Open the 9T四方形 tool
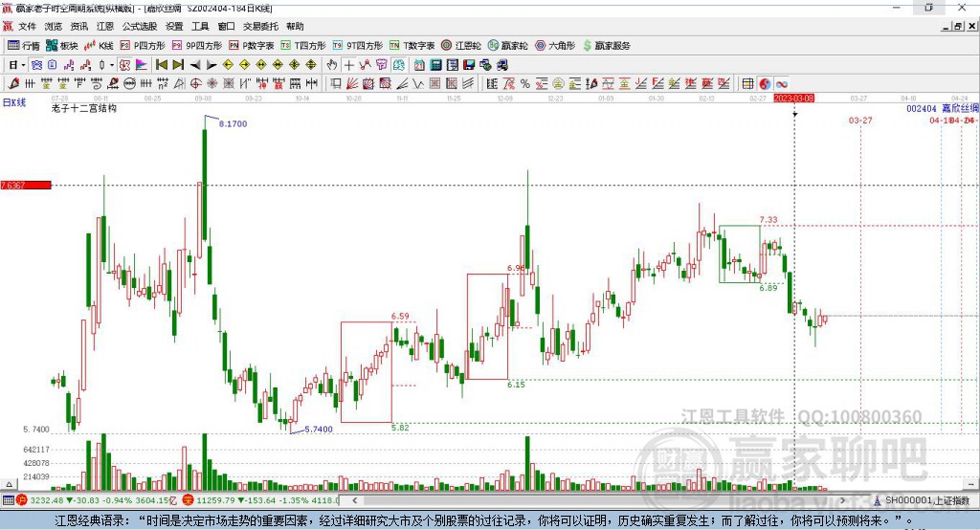 pyautogui.click(x=358, y=46)
